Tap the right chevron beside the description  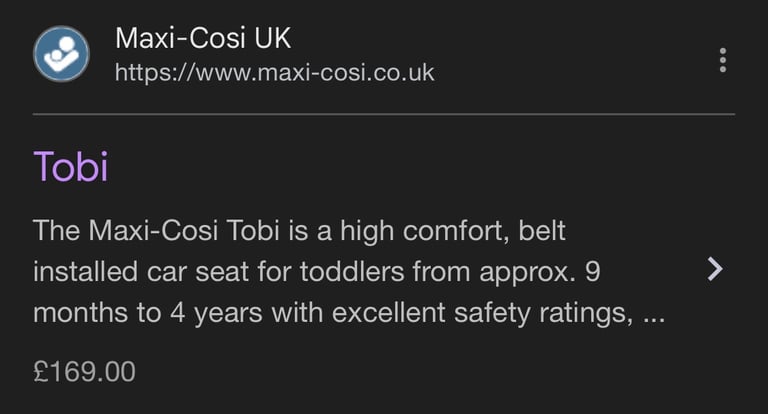715,269
